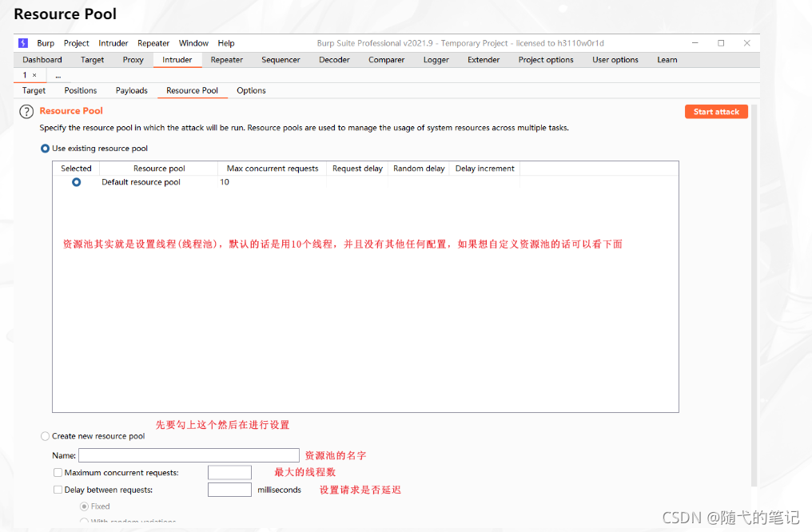Click the Random delay column header
The width and height of the screenshot is (812, 532).
(x=419, y=169)
